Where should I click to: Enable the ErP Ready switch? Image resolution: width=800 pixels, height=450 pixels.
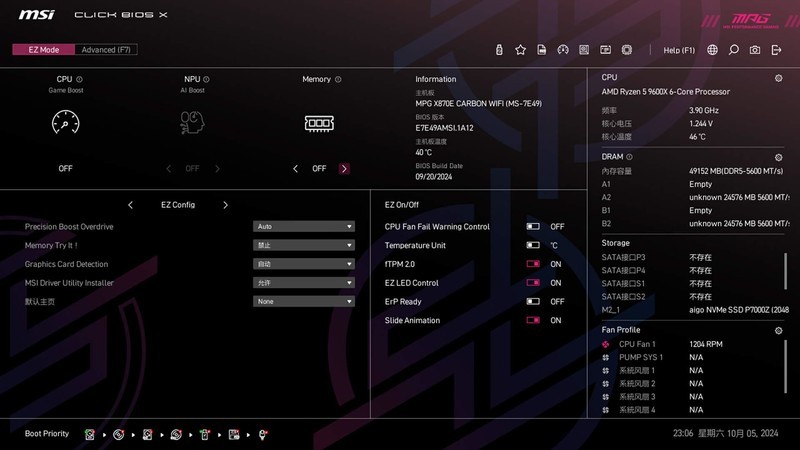(533, 302)
